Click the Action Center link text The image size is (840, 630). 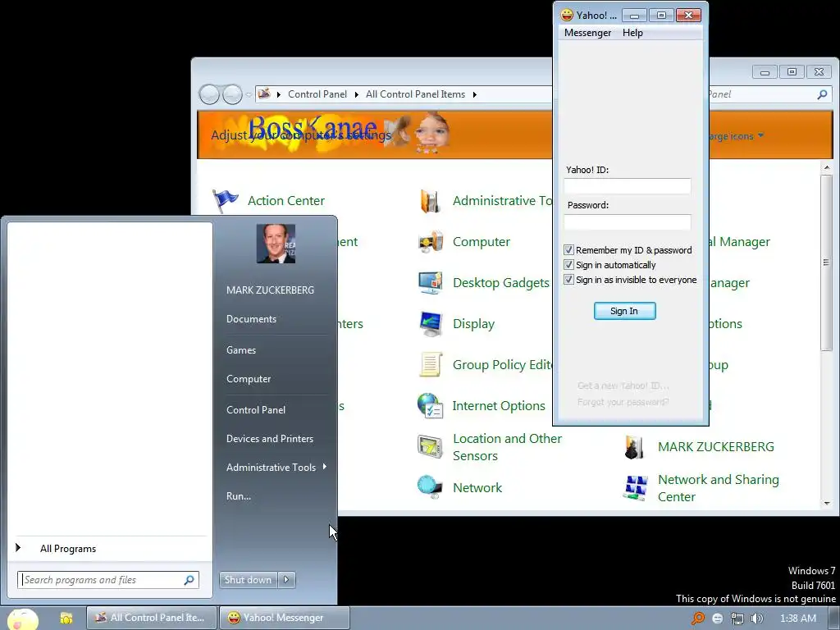[286, 201]
